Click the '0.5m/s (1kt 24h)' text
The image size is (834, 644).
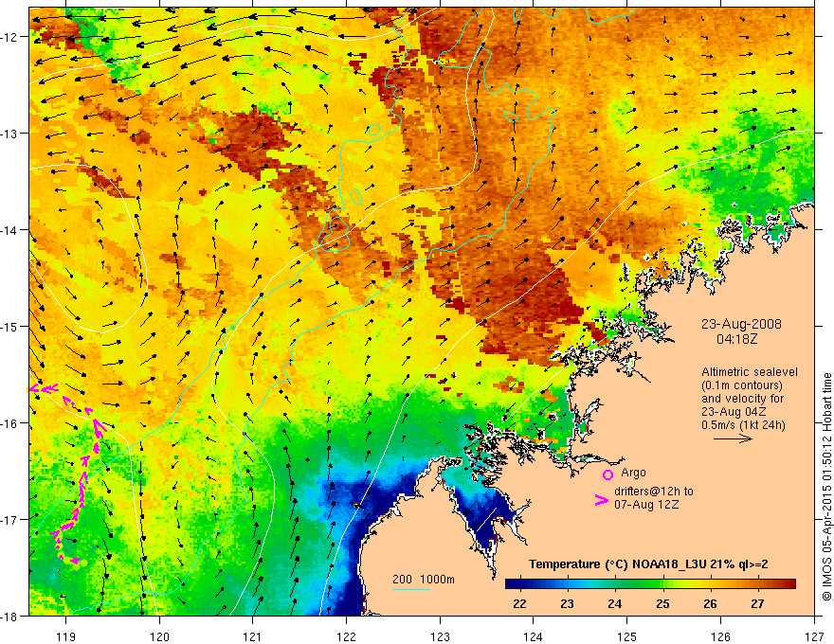pyautogui.click(x=743, y=425)
